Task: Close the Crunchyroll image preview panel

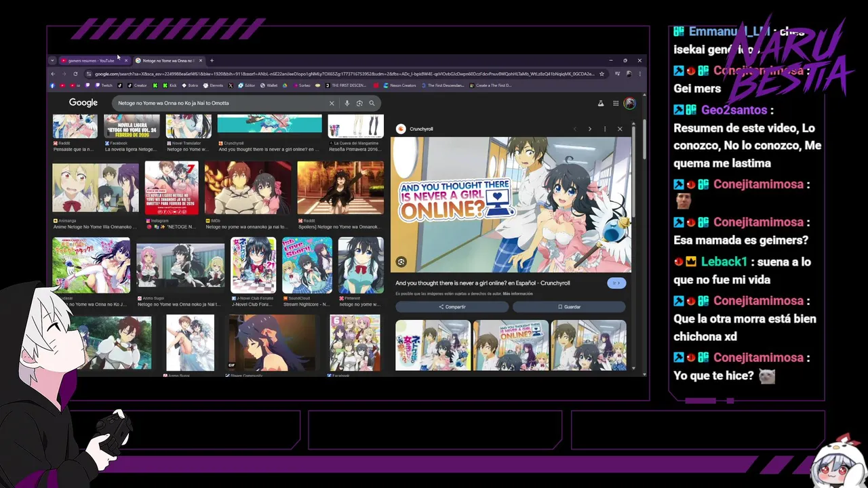Action: click(620, 129)
